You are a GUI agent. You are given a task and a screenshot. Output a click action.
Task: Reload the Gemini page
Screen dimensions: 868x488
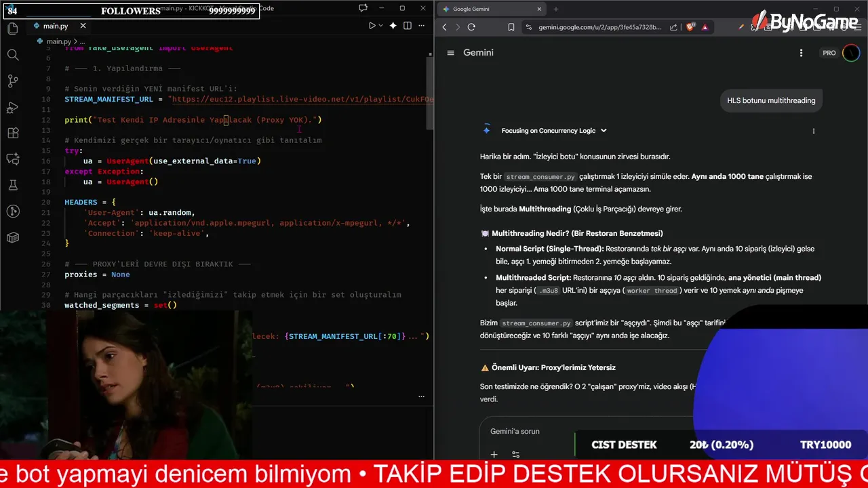click(x=471, y=27)
